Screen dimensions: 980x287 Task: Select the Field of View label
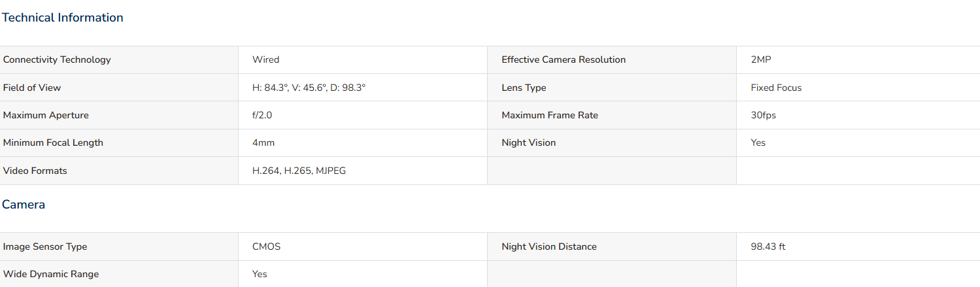pos(32,88)
